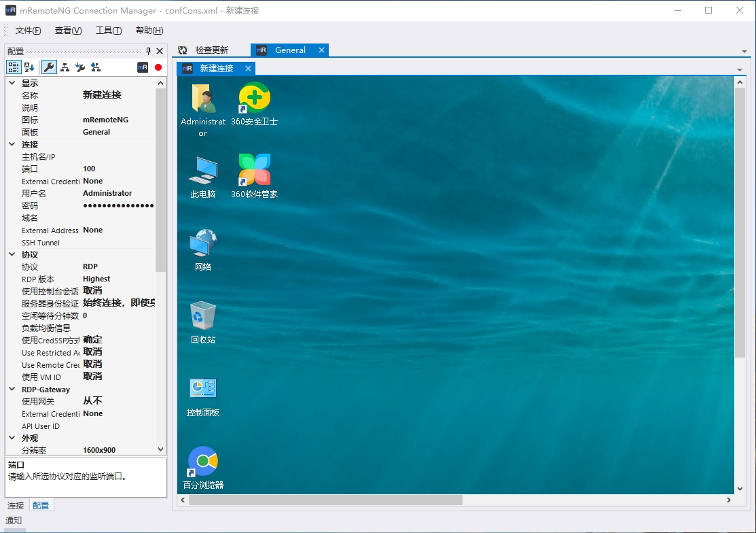The image size is (756, 533).
Task: Switch to the 连接 bottom tab
Action: click(x=16, y=506)
